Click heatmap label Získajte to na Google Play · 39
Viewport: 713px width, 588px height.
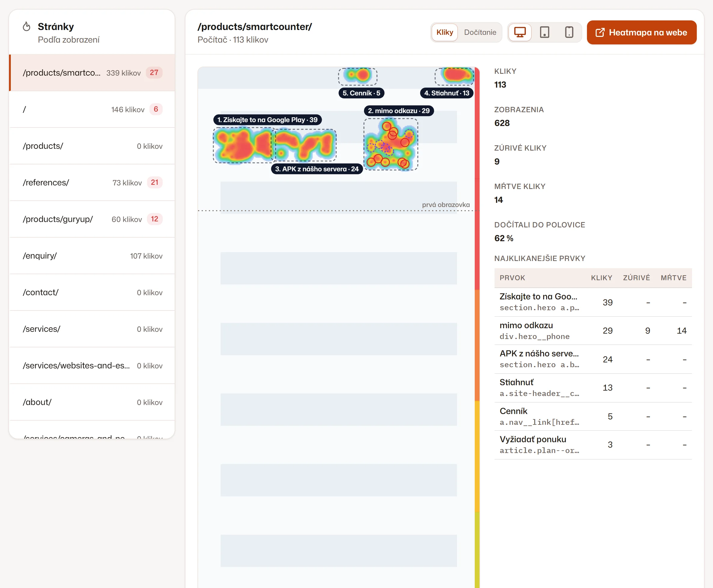(267, 120)
